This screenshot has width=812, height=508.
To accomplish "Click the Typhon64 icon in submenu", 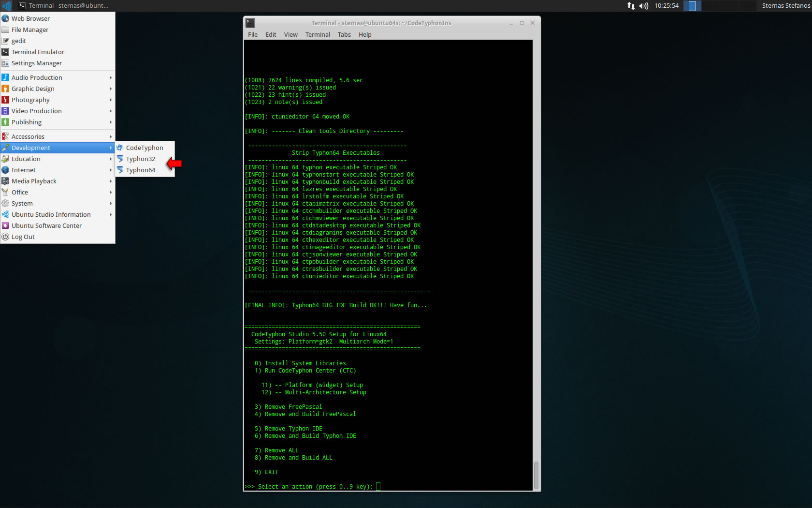I will 120,170.
